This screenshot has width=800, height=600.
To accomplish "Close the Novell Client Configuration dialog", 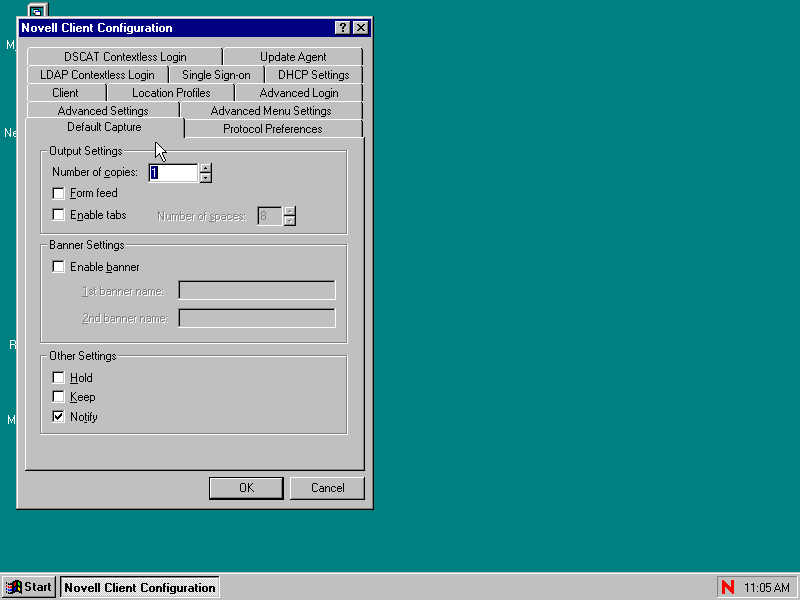I will coord(361,28).
